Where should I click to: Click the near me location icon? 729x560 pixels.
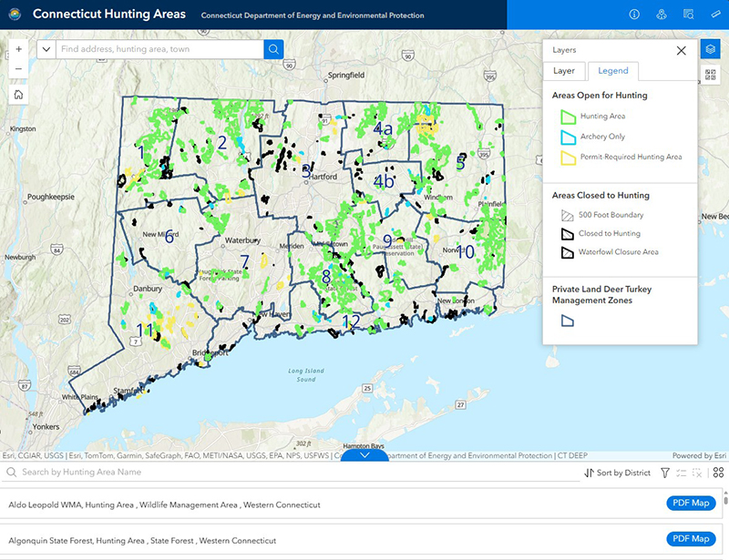pyautogui.click(x=662, y=15)
